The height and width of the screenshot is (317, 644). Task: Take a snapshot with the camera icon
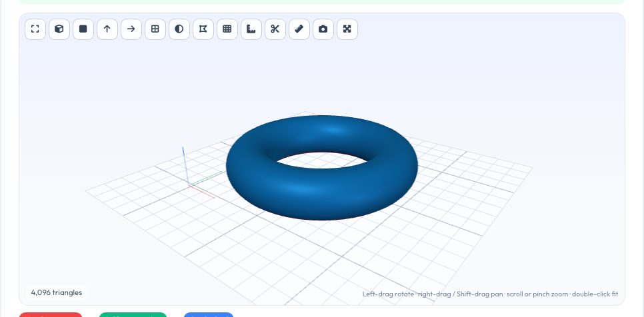(x=323, y=29)
